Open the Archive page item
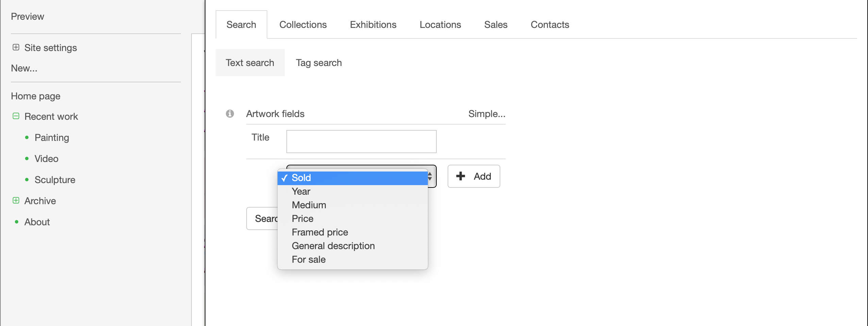Viewport: 868px width, 326px height. coord(40,201)
